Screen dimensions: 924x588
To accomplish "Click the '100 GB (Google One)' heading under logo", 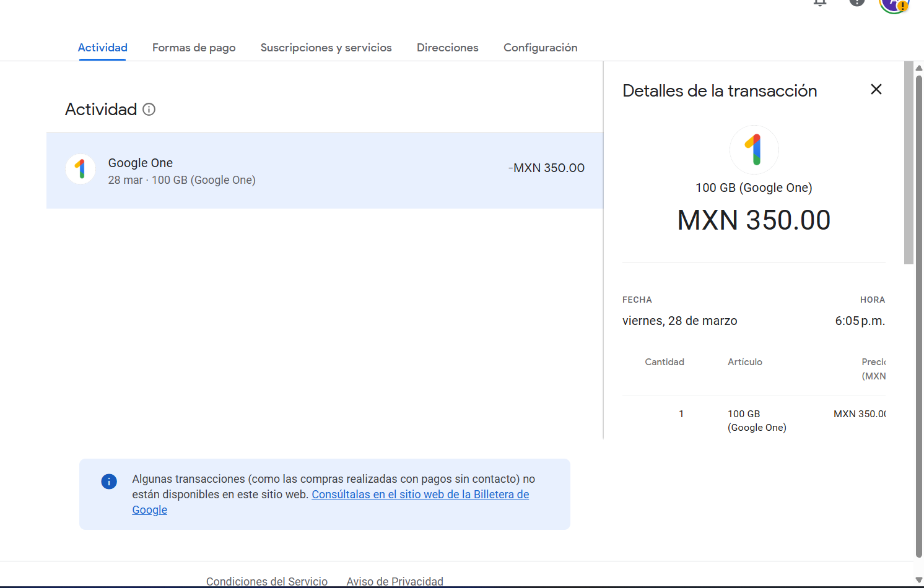I will pos(754,188).
